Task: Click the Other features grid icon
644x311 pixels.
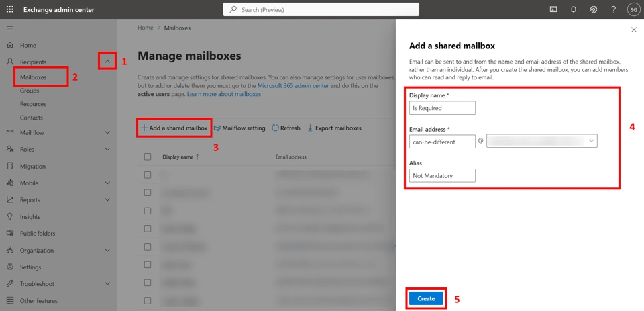Action: pyautogui.click(x=11, y=301)
